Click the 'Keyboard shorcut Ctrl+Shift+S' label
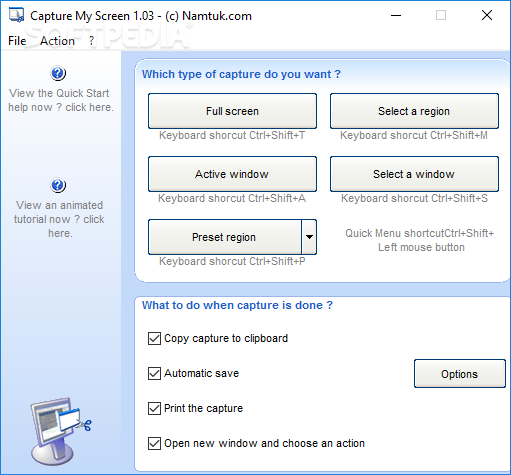Viewport: 511px width, 475px height. coord(414,198)
